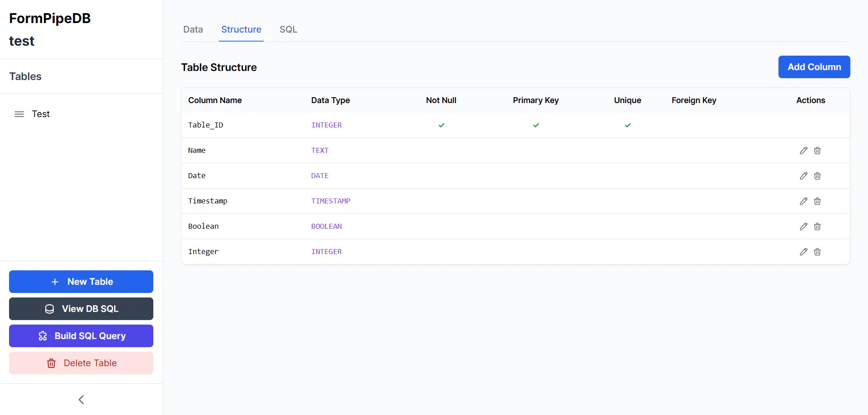Click the Table_ID column name
The image size is (868, 415).
click(206, 125)
